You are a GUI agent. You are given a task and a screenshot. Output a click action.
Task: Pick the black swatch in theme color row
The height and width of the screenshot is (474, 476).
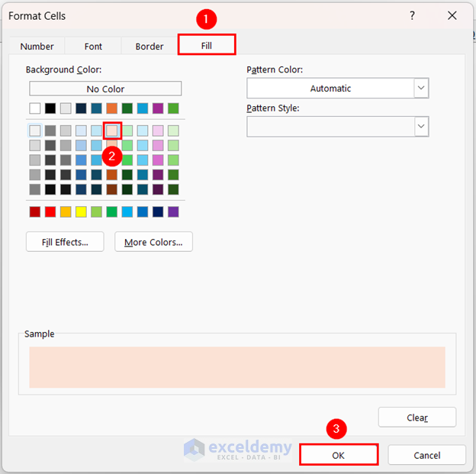tap(50, 108)
